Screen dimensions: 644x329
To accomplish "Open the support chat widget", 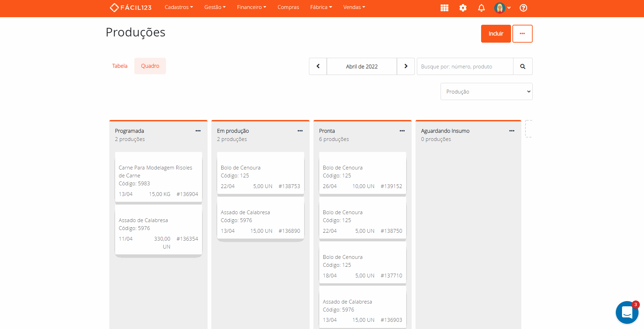I will click(626, 312).
